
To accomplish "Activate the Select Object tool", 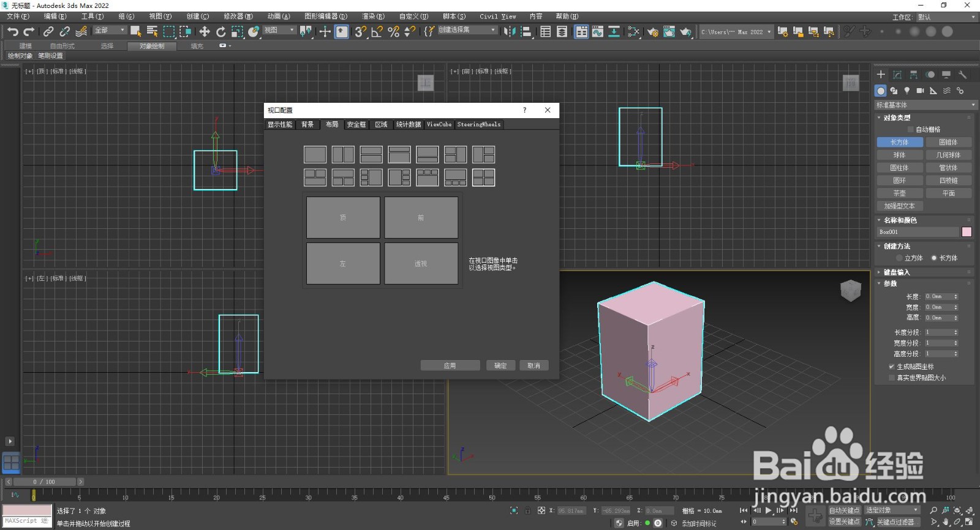I will point(136,31).
